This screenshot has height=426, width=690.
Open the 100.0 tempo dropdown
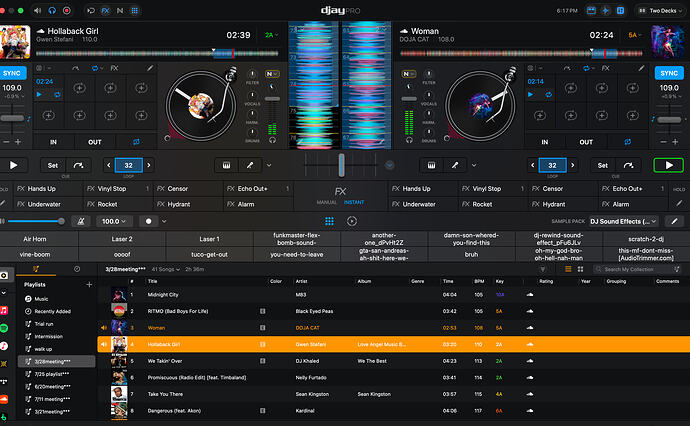click(x=114, y=221)
